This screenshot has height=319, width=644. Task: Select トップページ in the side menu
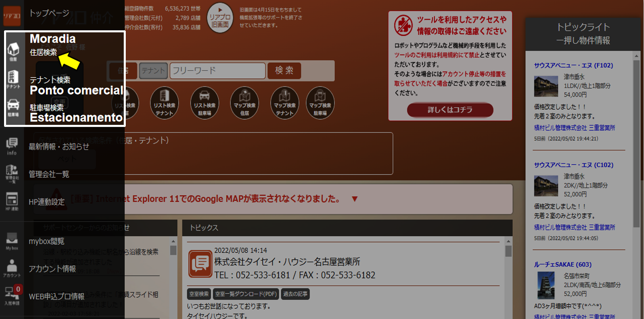pos(49,13)
